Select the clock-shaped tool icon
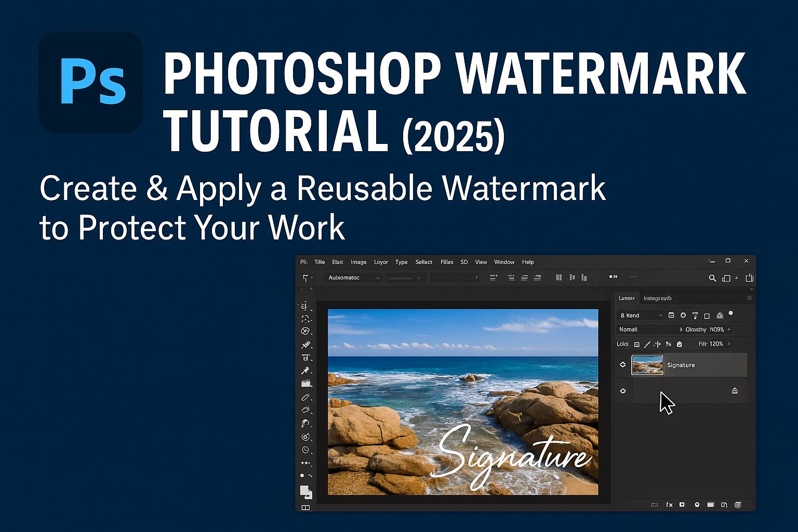 point(305,450)
